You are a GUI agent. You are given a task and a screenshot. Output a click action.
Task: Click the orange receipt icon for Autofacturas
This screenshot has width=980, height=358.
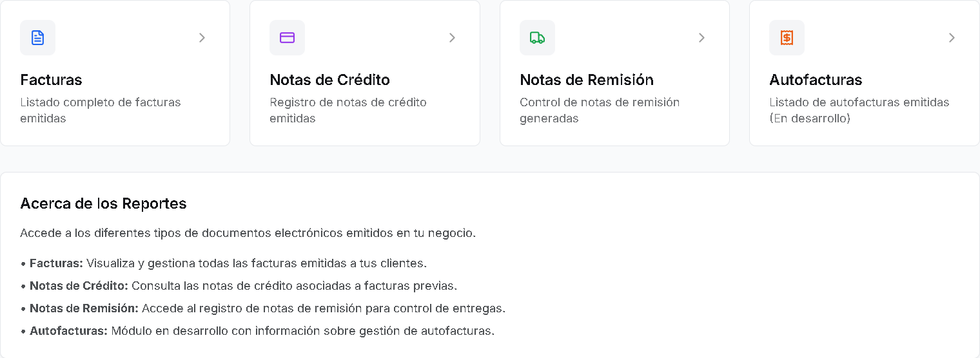787,37
